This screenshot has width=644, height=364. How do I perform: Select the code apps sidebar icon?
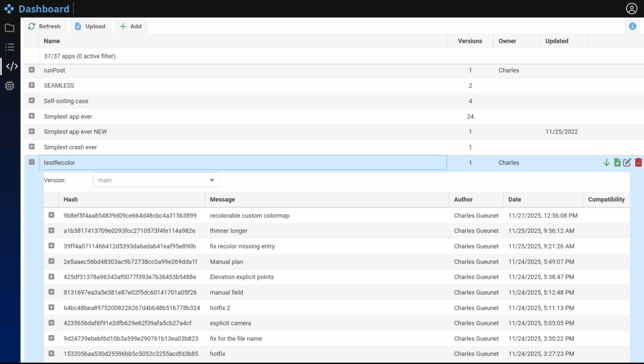[x=11, y=66]
